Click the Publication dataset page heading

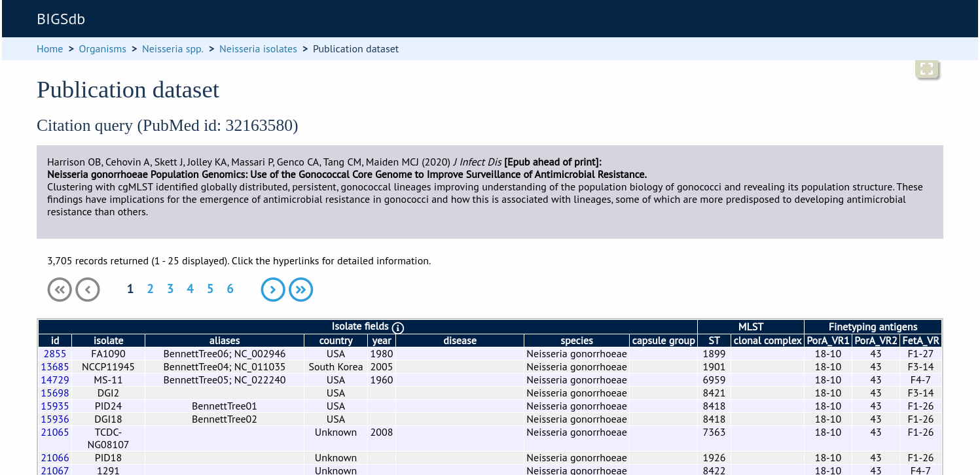[128, 90]
